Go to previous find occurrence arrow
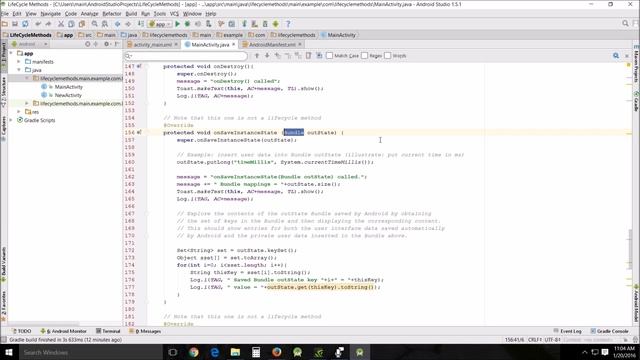This screenshot has height=360, width=640. click(257, 56)
